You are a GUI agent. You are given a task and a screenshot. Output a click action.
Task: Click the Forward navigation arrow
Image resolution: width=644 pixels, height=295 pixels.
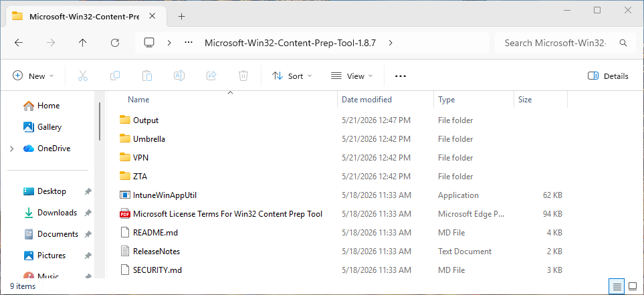tap(51, 43)
